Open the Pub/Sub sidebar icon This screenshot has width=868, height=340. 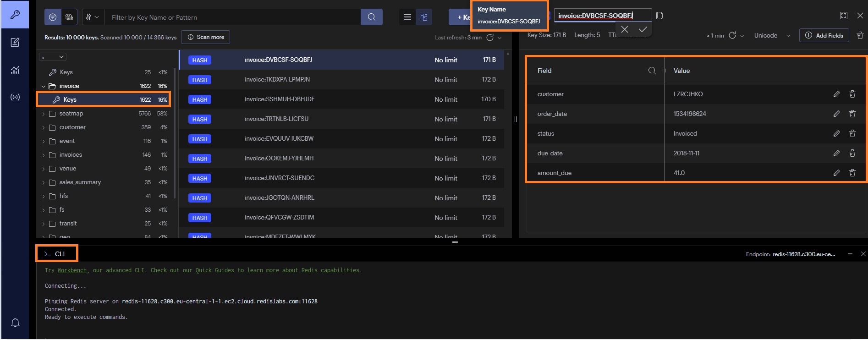15,97
